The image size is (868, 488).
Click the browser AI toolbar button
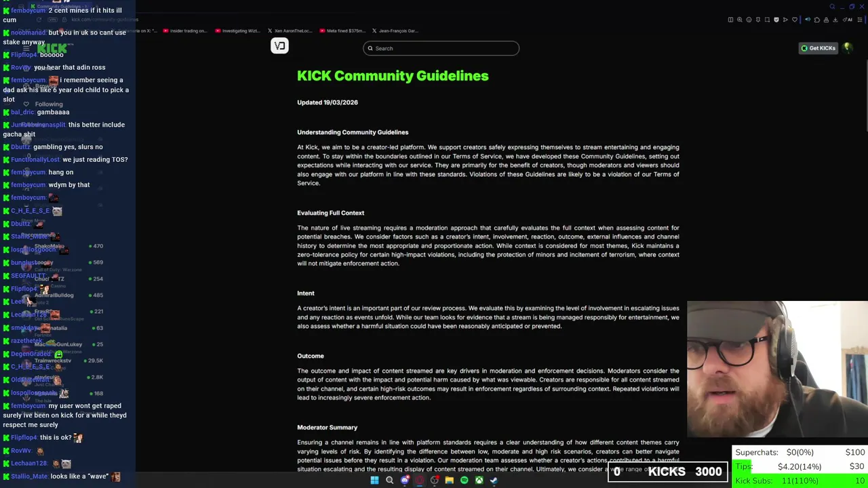[x=847, y=20]
